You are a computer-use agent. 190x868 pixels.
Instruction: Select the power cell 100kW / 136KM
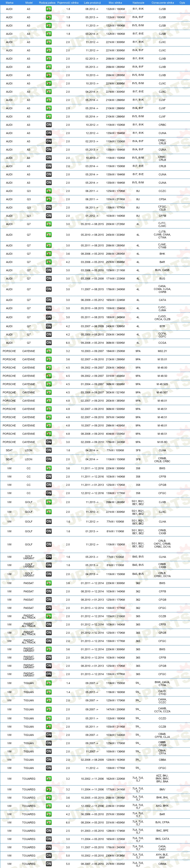[x=115, y=751]
